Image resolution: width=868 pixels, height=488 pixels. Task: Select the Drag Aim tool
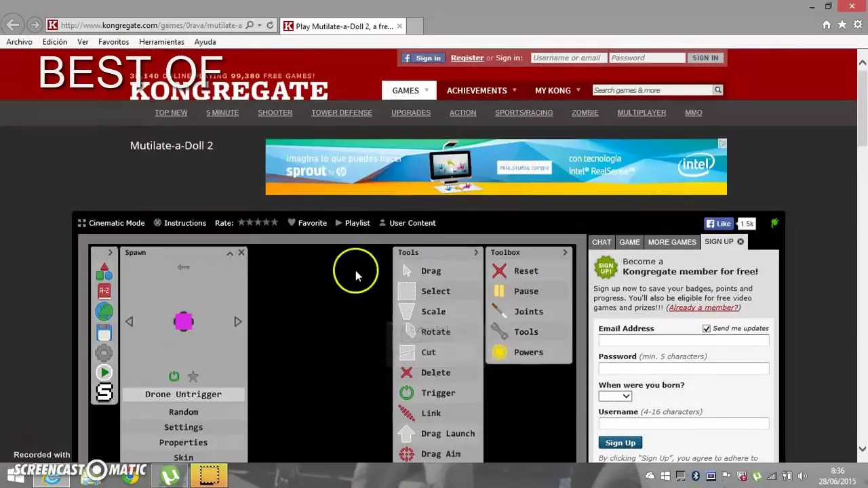[x=406, y=454]
